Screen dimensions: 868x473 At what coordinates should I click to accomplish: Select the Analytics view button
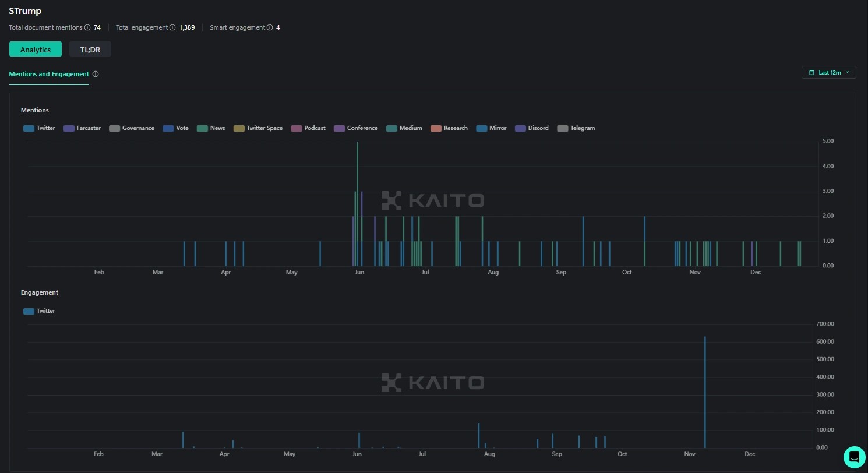[36, 50]
